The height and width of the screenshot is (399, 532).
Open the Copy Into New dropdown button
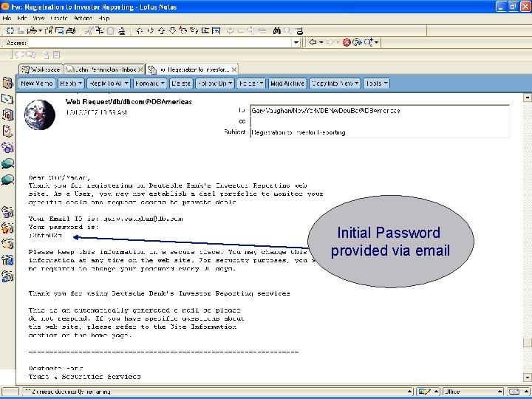(335, 83)
